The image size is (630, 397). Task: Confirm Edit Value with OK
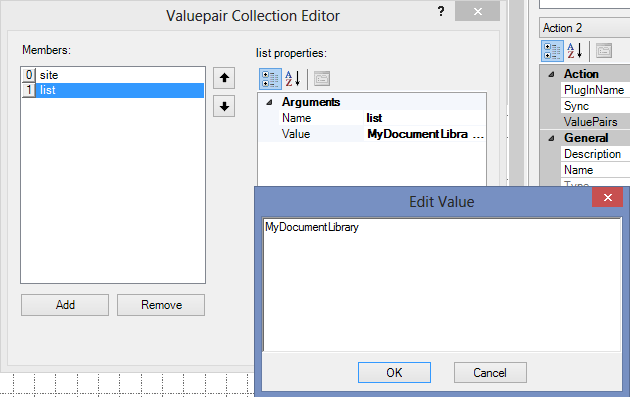click(394, 372)
